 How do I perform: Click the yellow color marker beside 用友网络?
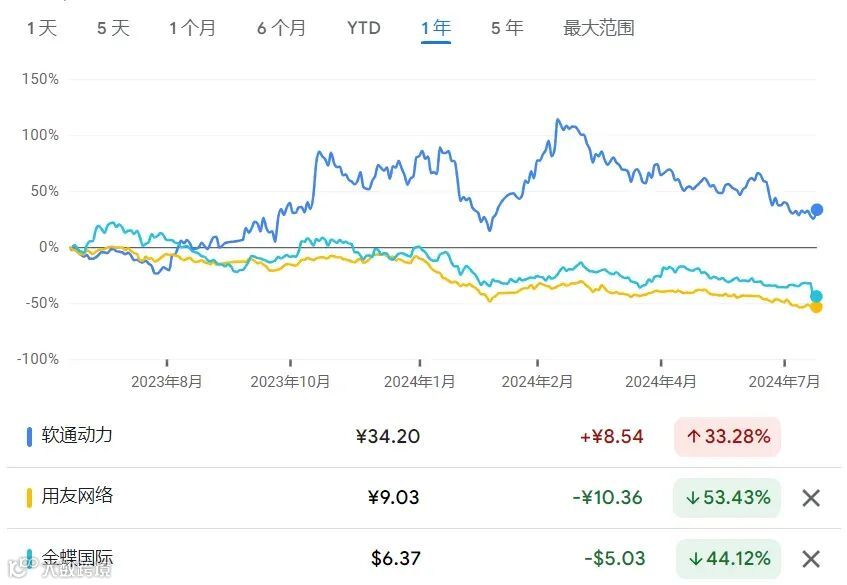(x=29, y=497)
